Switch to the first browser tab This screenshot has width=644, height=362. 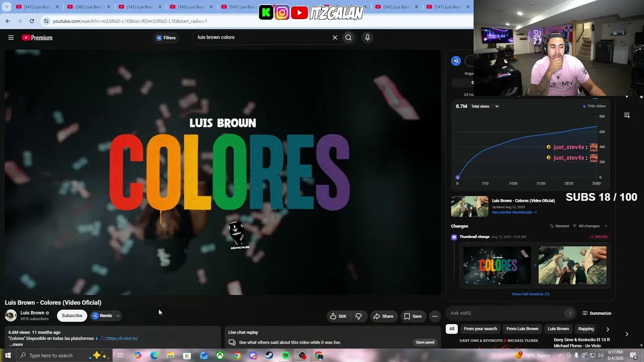pos(36,7)
